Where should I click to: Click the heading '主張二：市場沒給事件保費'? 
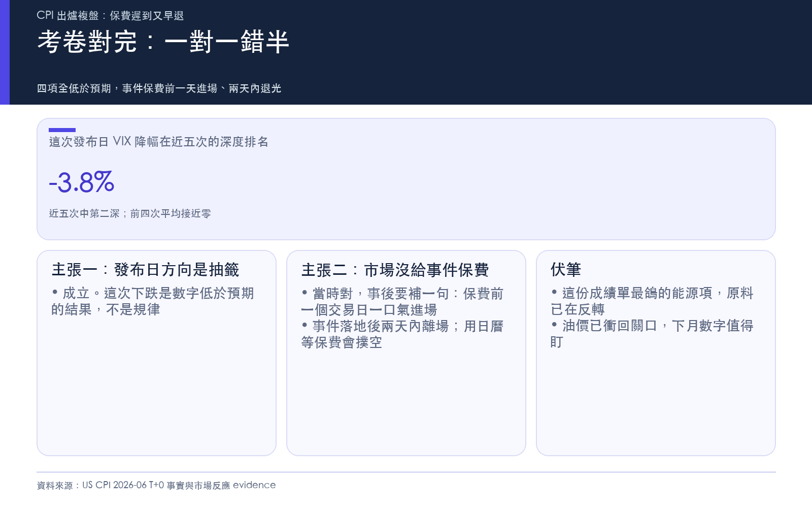[395, 270]
